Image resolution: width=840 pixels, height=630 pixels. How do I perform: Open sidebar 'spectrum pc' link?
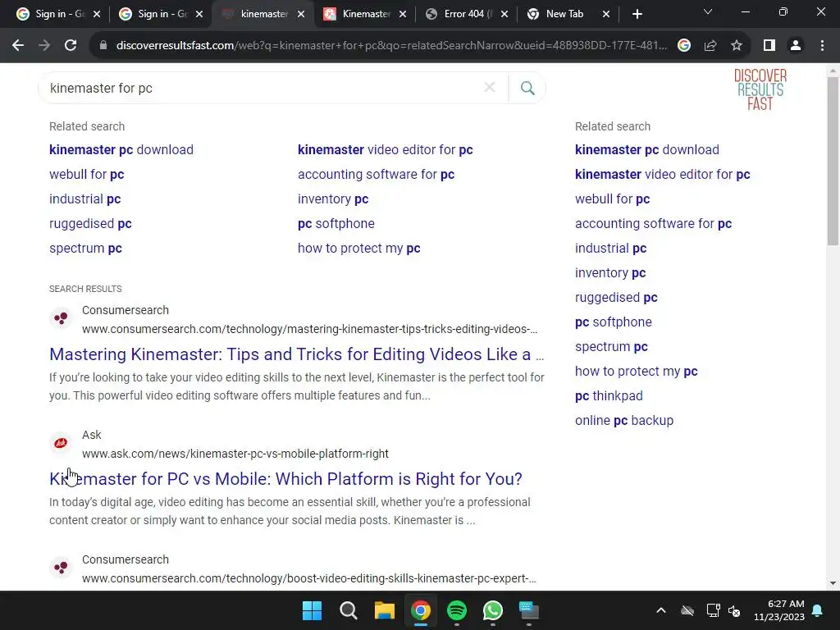pyautogui.click(x=611, y=347)
